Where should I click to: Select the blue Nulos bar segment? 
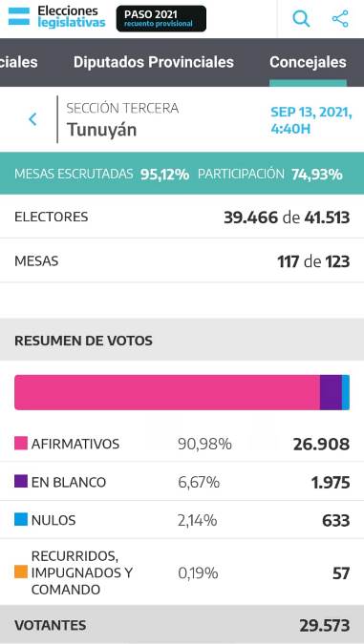pyautogui.click(x=346, y=392)
